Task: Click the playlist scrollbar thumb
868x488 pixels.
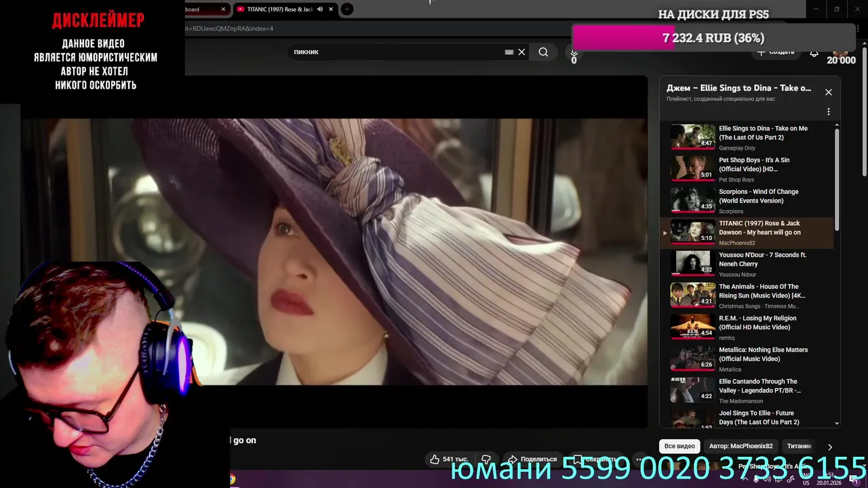Action: (836, 180)
